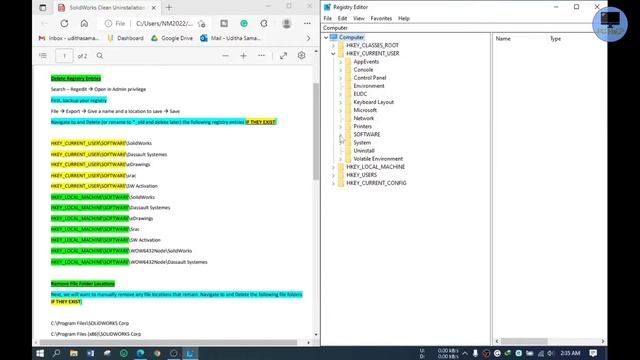Image resolution: width=640 pixels, height=360 pixels.
Task: Click the Edge address bar path
Action: coord(164,24)
